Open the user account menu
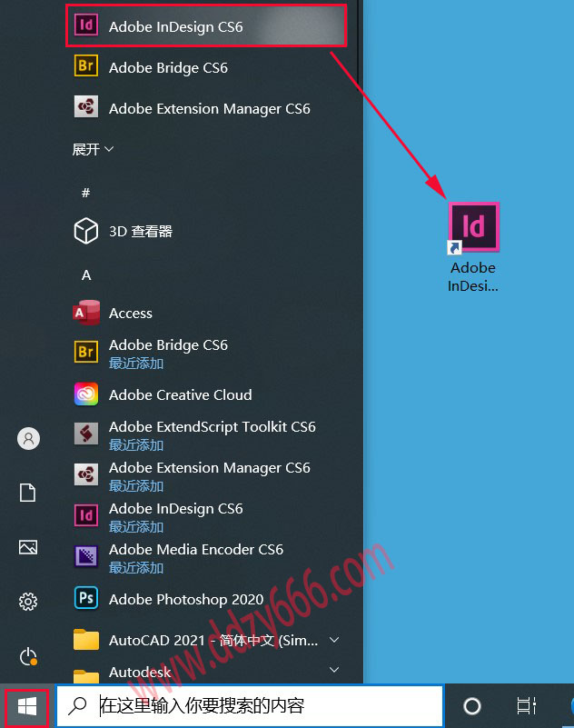The image size is (574, 728). point(28,438)
